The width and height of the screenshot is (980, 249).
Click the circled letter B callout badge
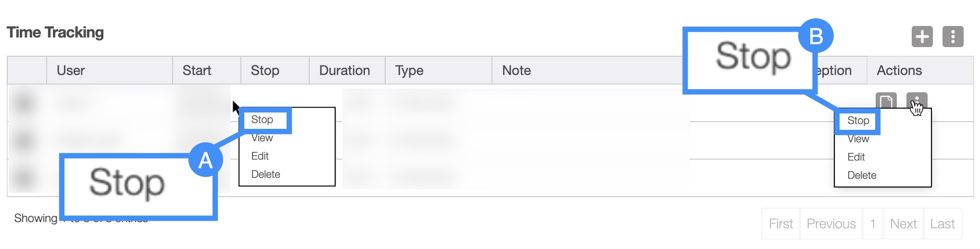(816, 36)
